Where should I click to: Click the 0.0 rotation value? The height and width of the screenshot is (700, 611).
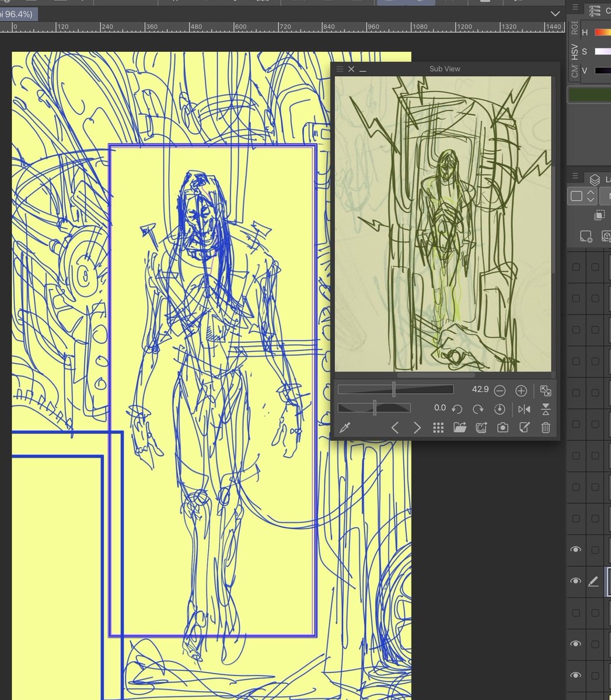click(440, 408)
